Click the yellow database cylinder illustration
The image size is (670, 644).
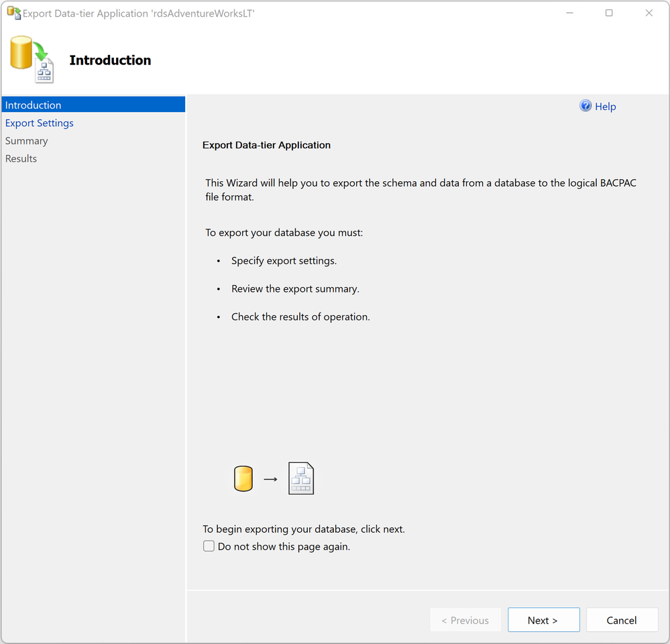point(243,478)
